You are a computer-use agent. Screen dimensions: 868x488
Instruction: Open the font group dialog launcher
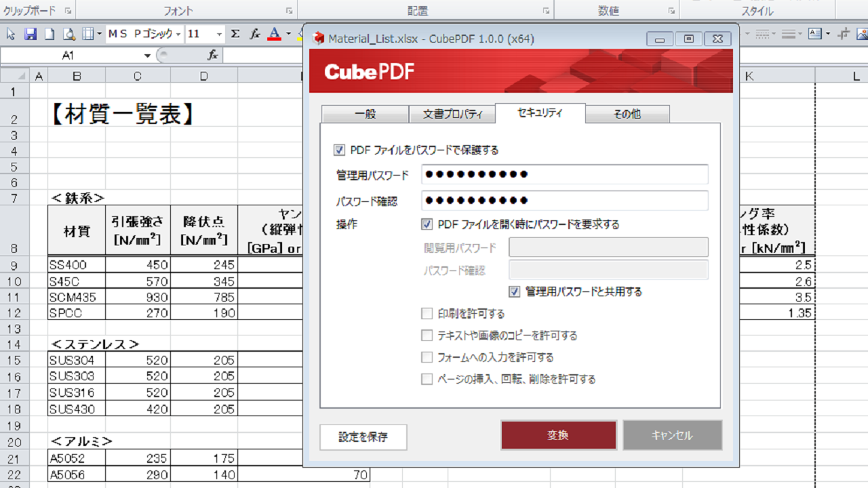click(x=289, y=11)
